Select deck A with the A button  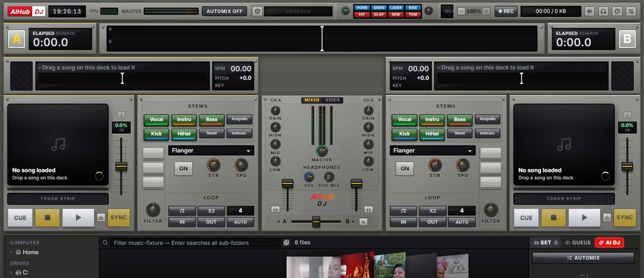click(x=17, y=39)
